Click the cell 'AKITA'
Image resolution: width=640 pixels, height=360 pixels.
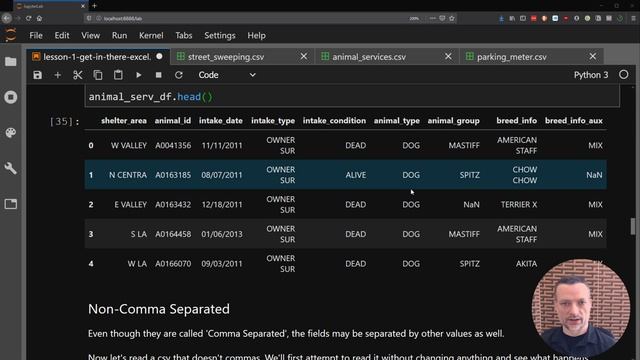526,264
